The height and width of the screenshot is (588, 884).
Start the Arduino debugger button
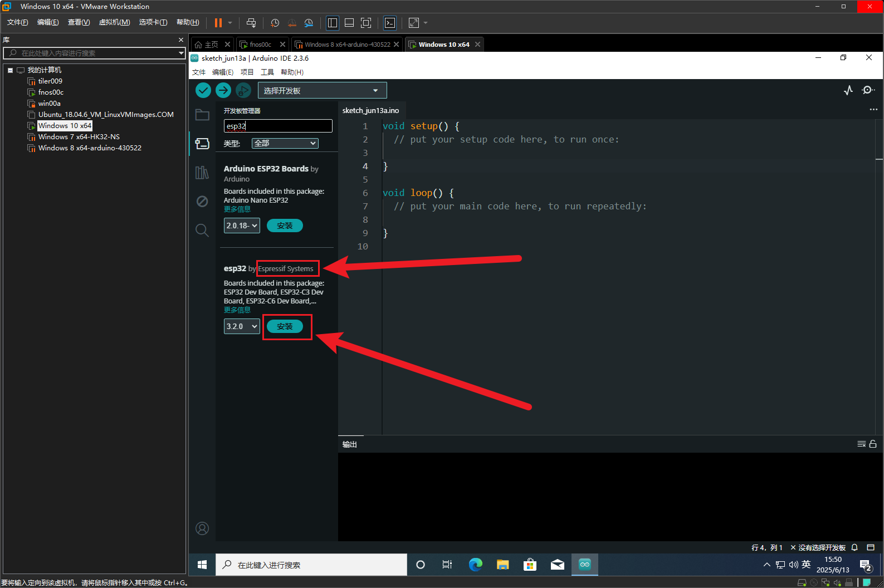click(x=243, y=90)
